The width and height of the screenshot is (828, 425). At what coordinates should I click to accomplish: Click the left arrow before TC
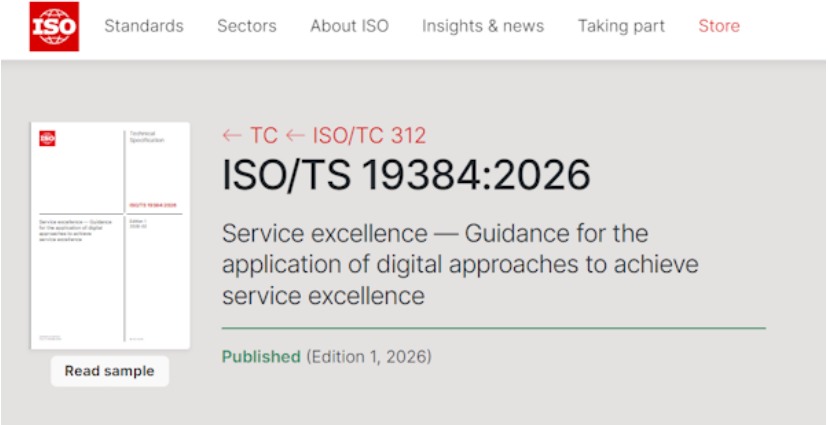point(232,136)
